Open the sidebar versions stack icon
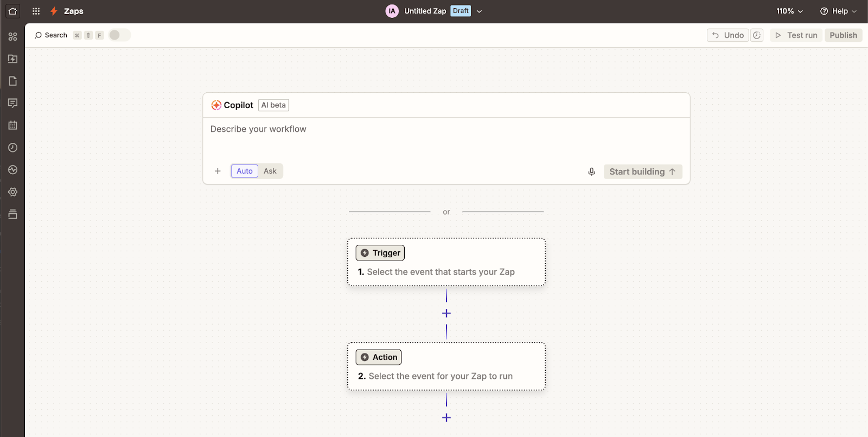This screenshot has height=437, width=868. [12, 214]
